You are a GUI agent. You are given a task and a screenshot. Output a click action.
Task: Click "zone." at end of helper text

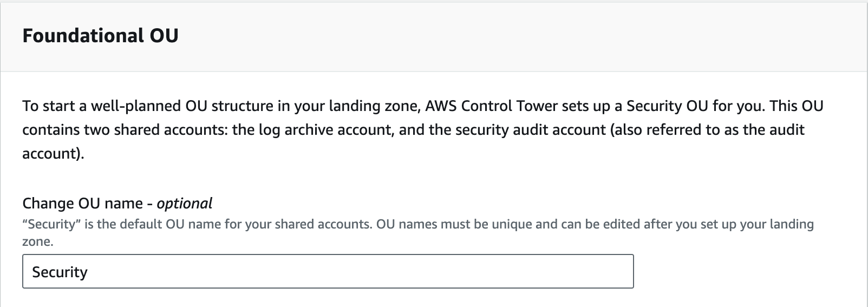pyautogui.click(x=38, y=241)
